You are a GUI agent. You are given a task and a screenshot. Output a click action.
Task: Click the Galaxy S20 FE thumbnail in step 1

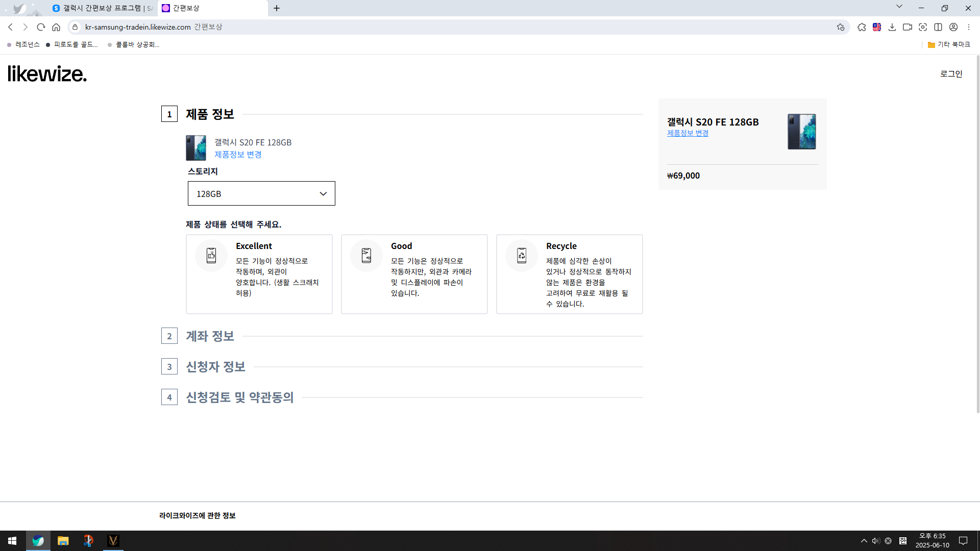(196, 148)
